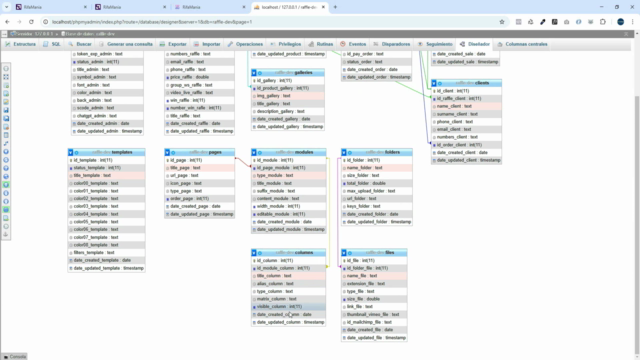This screenshot has height=360, width=640.
Task: Select the visible_column row in columns table
Action: point(289,307)
